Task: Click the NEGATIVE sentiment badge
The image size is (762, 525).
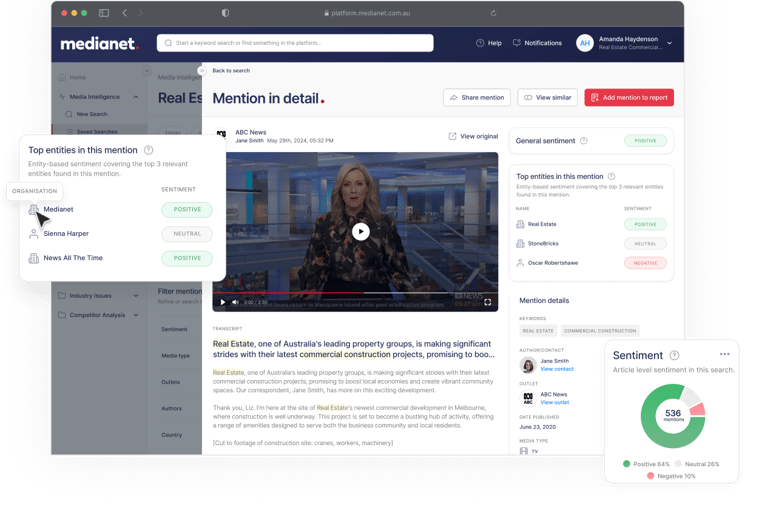Action: pos(645,263)
